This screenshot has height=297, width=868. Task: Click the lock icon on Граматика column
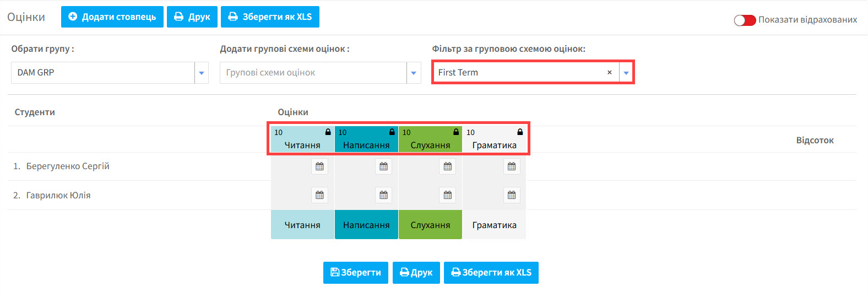tap(520, 132)
